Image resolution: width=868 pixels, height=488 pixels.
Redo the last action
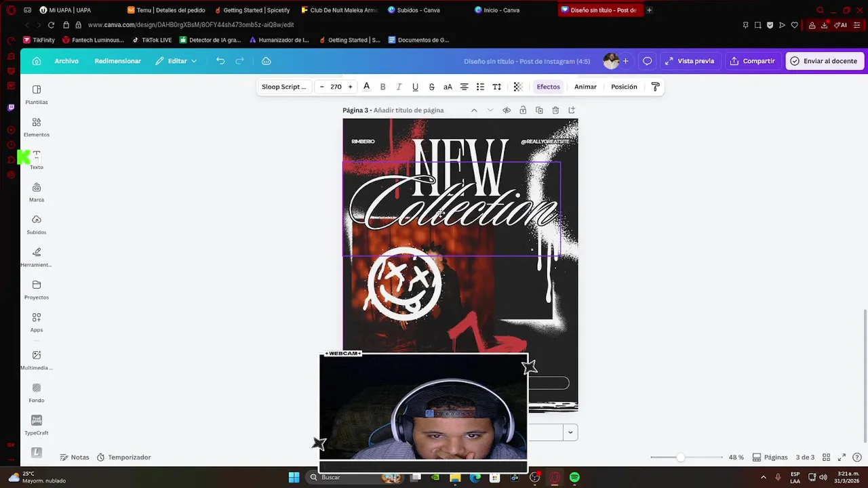(239, 61)
